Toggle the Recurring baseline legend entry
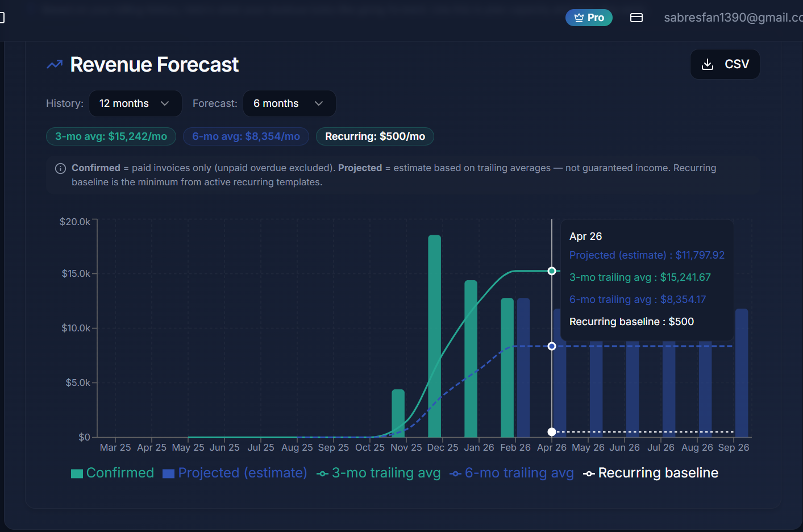Image resolution: width=803 pixels, height=532 pixels. pos(651,473)
